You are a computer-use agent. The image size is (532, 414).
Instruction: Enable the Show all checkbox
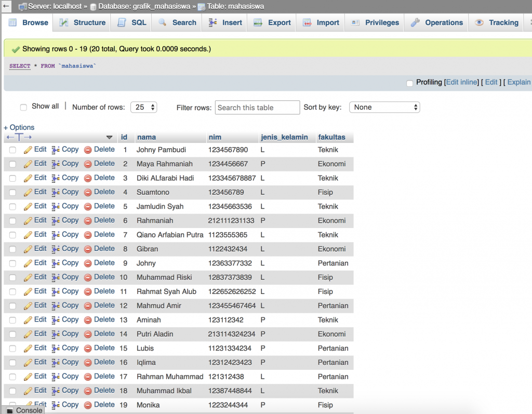[x=22, y=106]
